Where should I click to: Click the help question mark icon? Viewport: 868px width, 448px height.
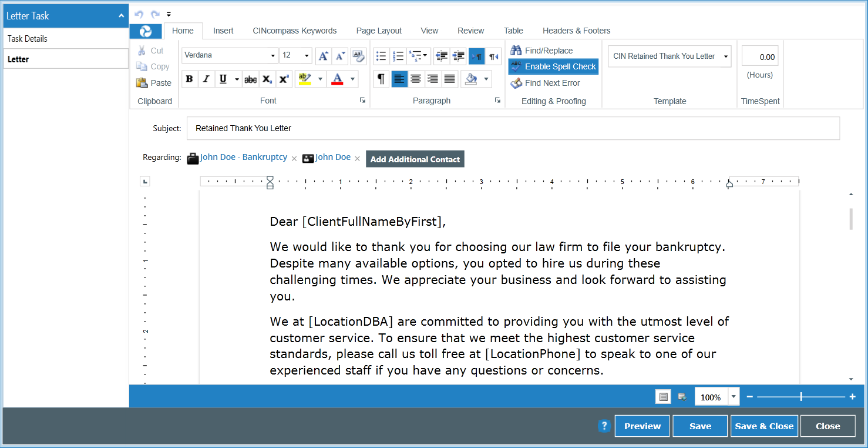(x=604, y=426)
